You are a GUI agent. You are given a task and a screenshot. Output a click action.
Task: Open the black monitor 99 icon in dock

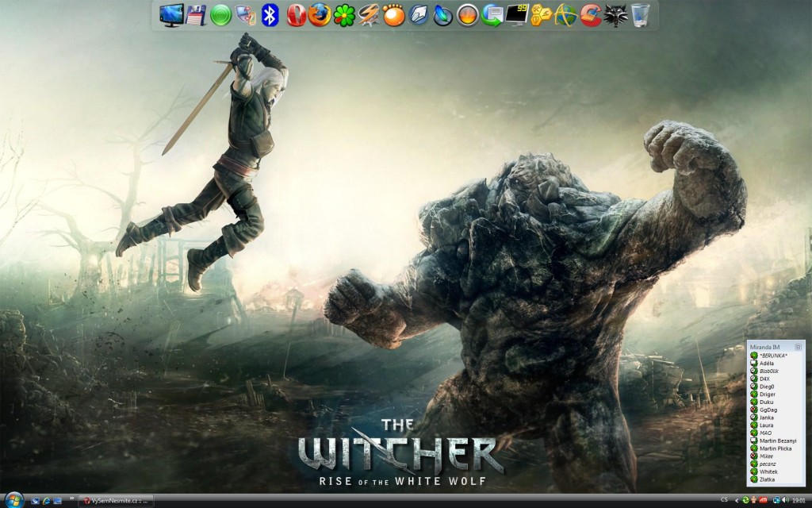[517, 15]
